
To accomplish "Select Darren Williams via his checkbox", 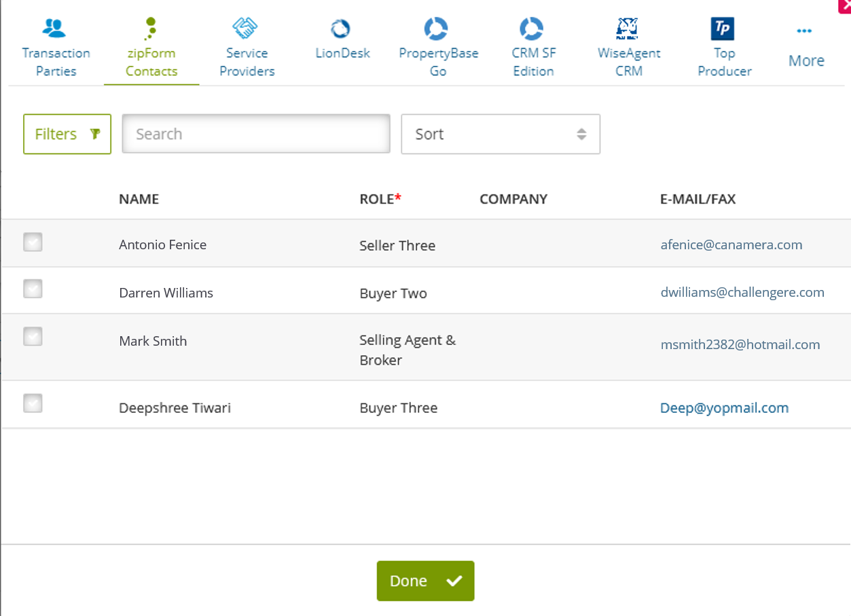I will [33, 289].
